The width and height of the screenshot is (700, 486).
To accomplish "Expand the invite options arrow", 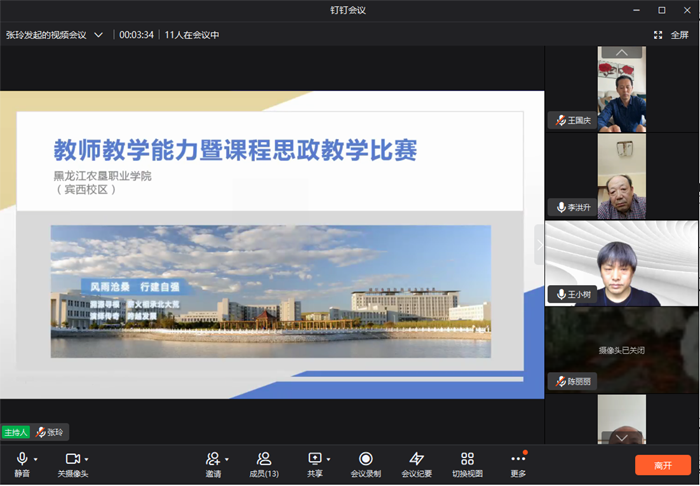I will 227,459.
